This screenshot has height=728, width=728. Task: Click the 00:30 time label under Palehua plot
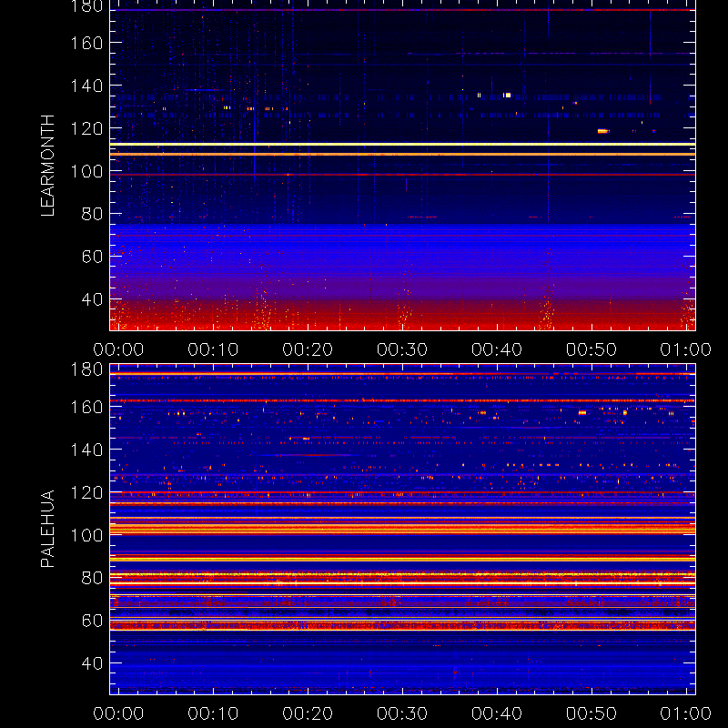click(402, 713)
